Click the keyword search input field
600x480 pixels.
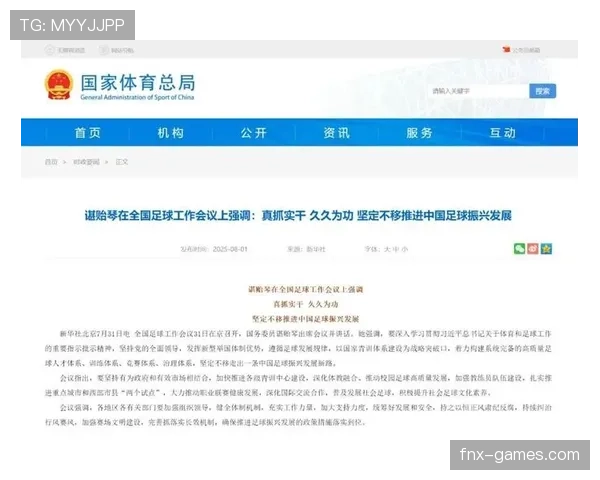479,91
